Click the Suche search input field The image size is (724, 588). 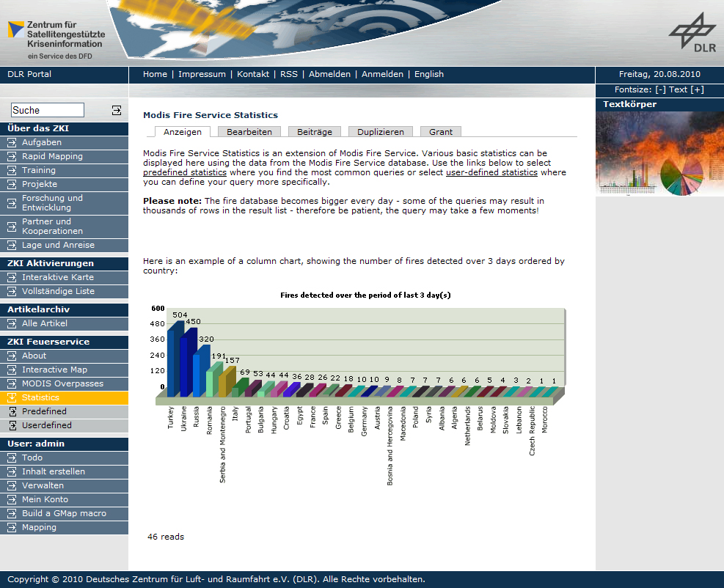(48, 110)
